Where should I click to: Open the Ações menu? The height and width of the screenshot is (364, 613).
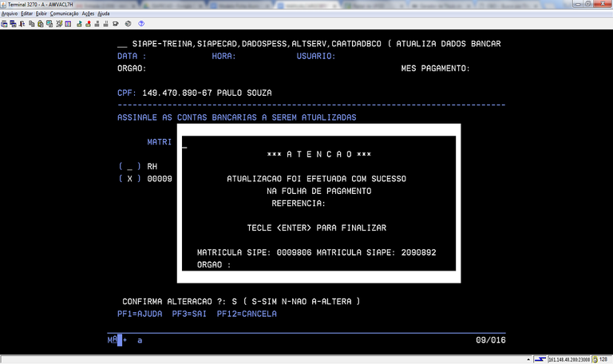point(88,14)
